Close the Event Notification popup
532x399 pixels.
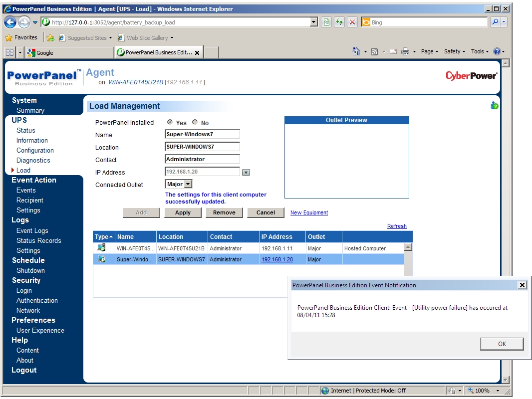tap(522, 285)
